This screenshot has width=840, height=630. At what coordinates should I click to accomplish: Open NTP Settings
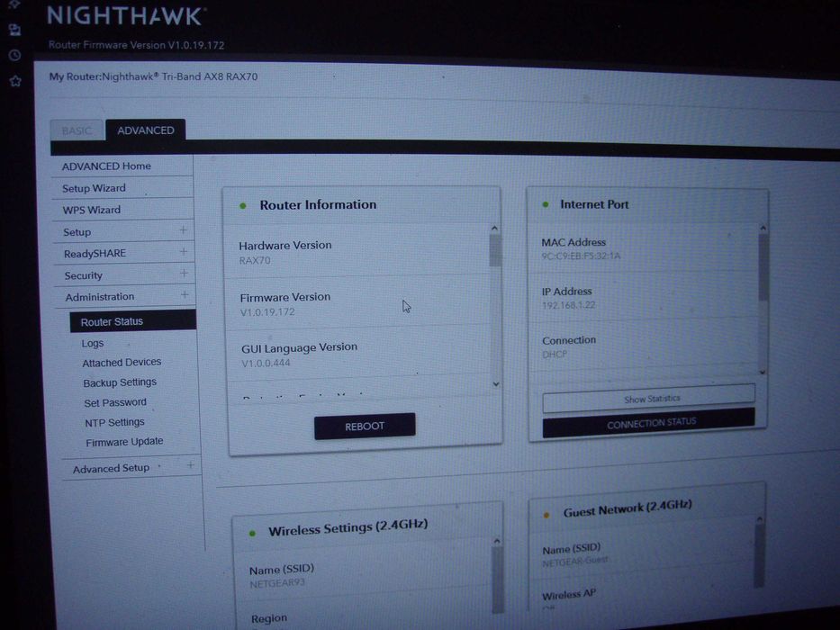click(114, 423)
